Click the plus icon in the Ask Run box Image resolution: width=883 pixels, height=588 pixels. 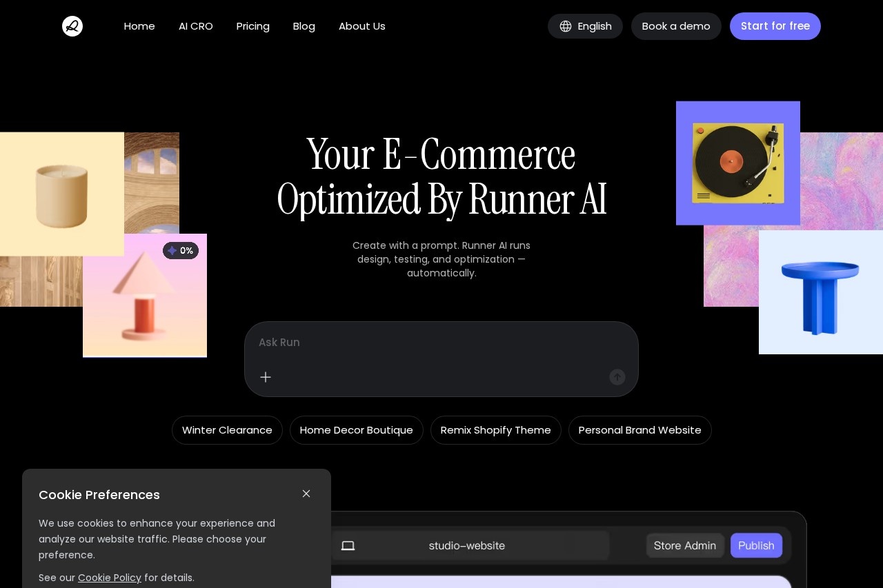point(266,377)
